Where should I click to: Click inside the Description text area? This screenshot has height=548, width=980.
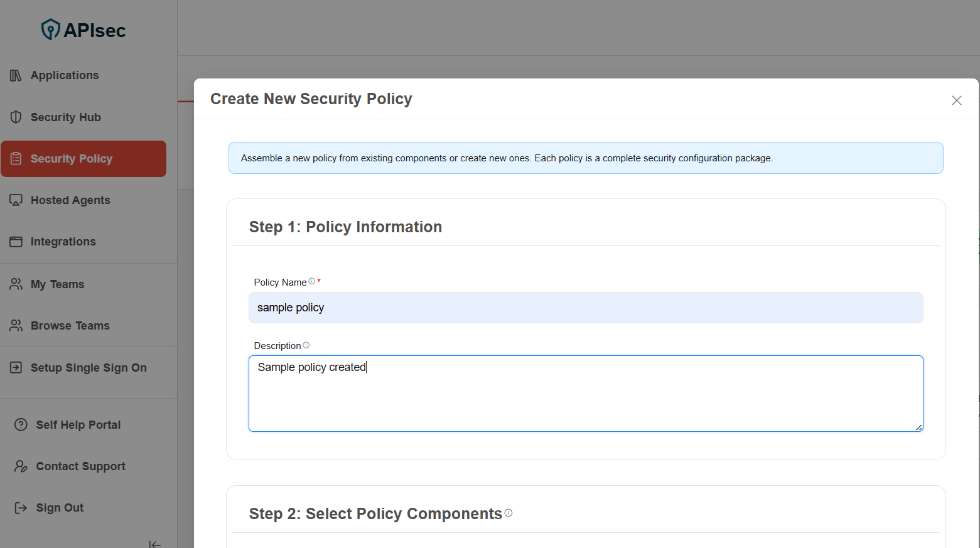coord(586,393)
